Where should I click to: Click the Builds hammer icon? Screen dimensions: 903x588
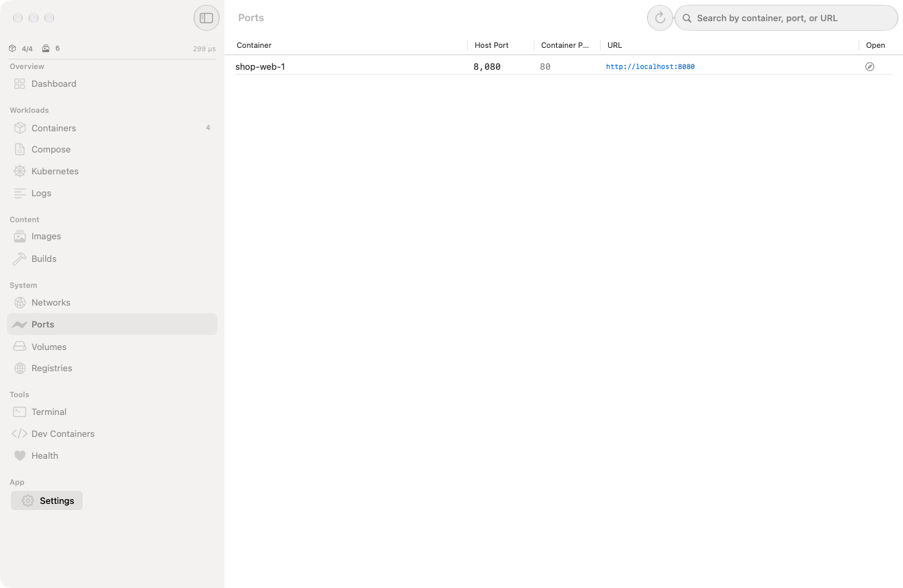coord(20,259)
